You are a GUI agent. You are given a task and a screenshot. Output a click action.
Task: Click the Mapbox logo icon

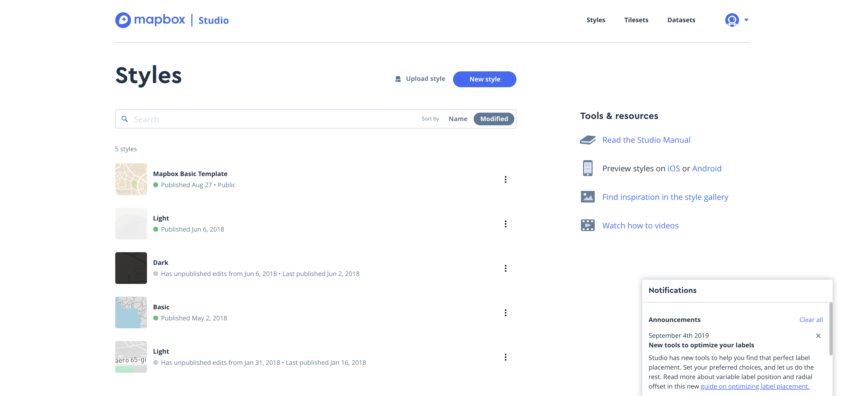[123, 20]
